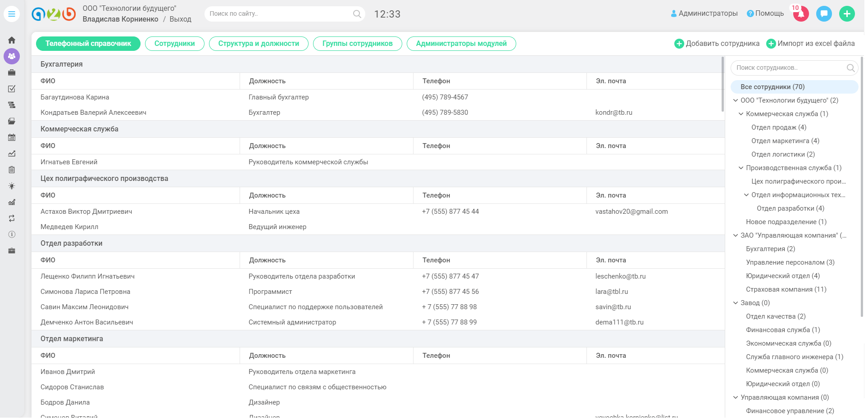
Task: Open the blue chat messages icon
Action: [x=824, y=14]
